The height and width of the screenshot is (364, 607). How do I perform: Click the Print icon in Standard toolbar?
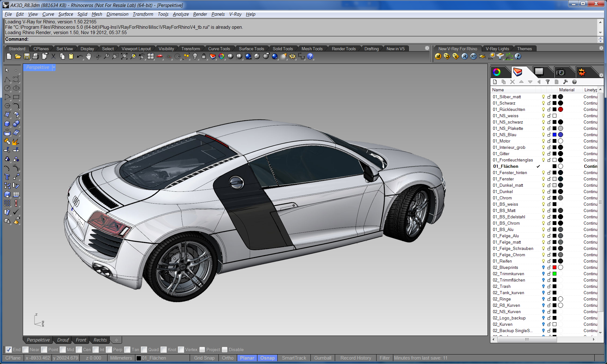pos(36,56)
